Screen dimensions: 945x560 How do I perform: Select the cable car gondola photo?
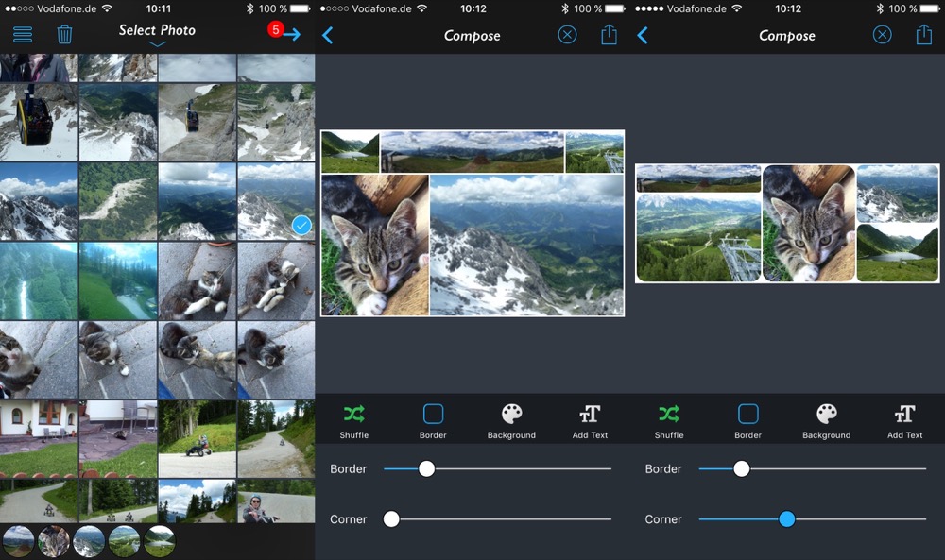[39, 122]
